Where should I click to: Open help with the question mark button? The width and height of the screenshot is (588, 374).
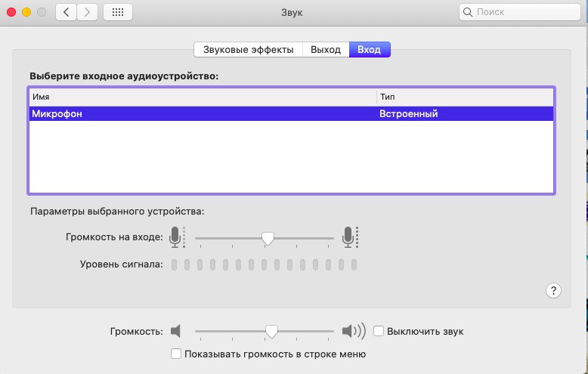coord(552,290)
